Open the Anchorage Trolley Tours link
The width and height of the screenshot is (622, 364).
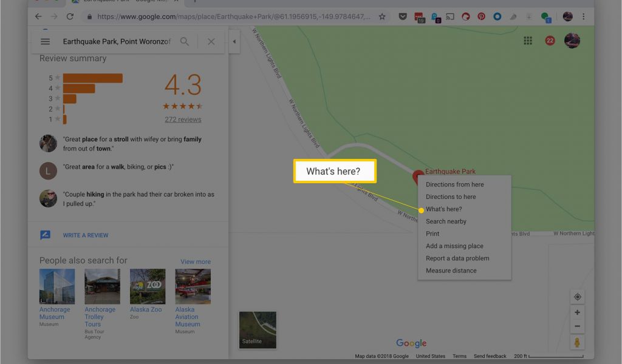pyautogui.click(x=100, y=317)
